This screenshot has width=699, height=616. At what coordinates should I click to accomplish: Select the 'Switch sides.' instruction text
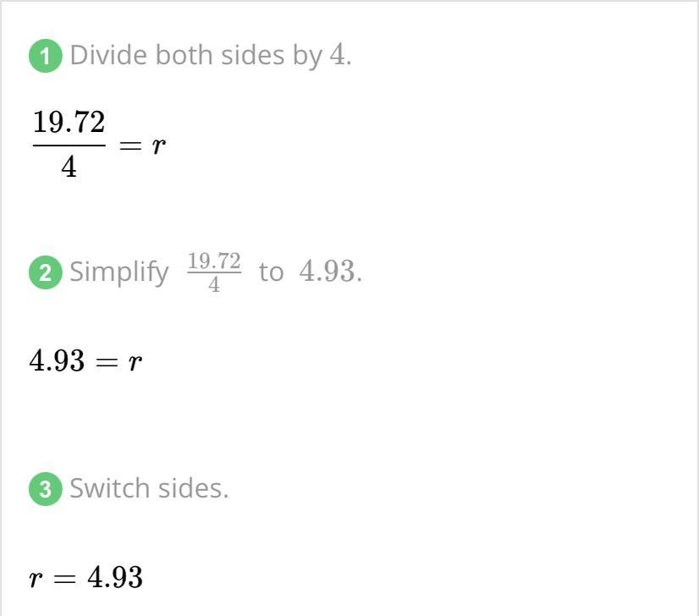[149, 488]
